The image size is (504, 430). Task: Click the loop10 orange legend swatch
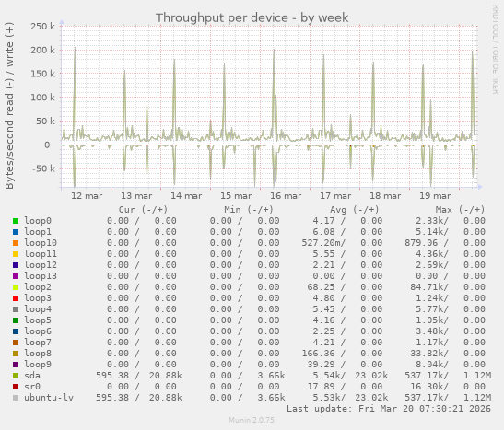(16, 243)
